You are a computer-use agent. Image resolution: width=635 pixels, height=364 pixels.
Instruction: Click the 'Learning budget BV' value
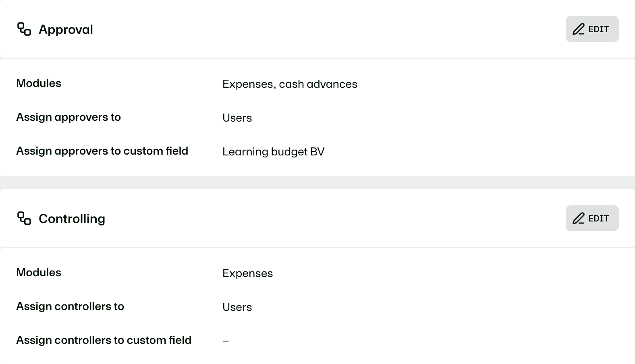[273, 152]
